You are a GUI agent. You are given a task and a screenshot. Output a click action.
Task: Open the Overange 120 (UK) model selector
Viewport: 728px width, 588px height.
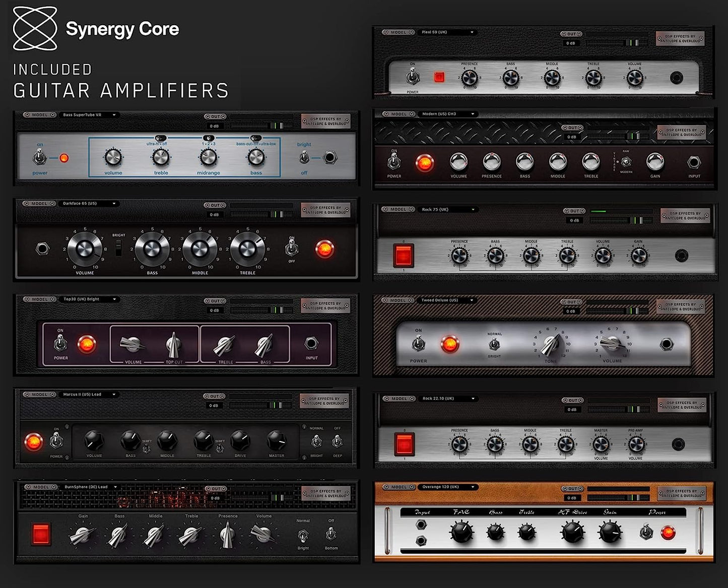click(448, 486)
